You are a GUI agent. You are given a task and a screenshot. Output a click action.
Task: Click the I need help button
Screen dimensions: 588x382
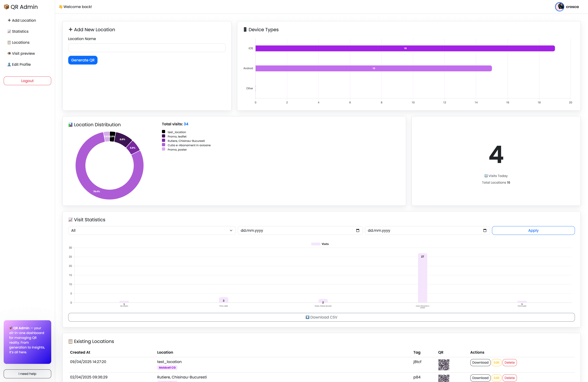click(x=27, y=374)
